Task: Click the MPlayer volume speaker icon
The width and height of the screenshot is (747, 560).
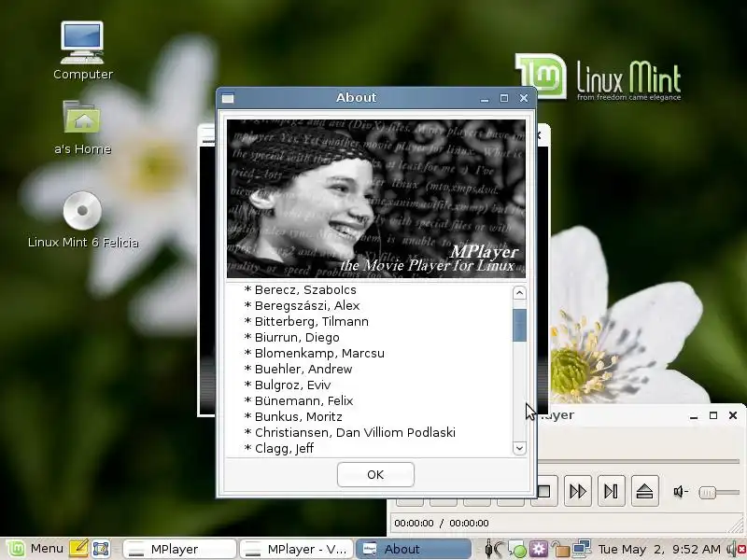Action: [x=680, y=492]
